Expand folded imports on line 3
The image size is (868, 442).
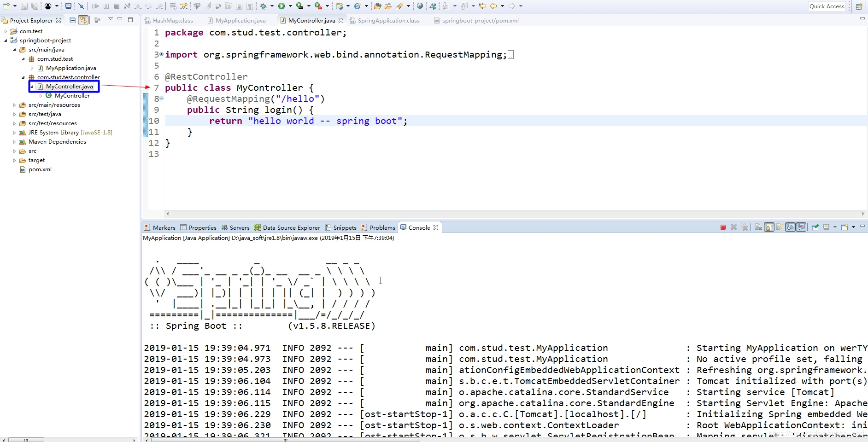(161, 54)
